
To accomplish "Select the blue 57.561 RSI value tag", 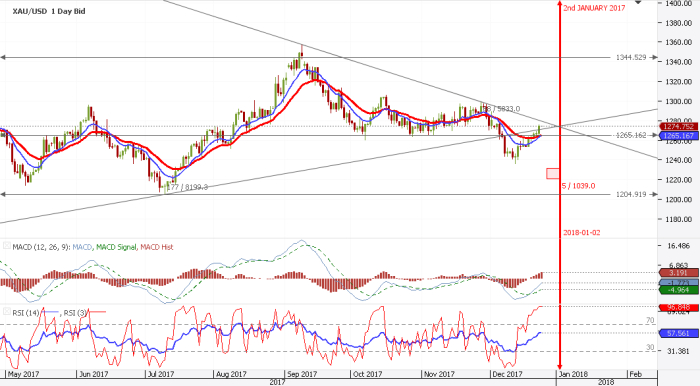I will 678,333.
